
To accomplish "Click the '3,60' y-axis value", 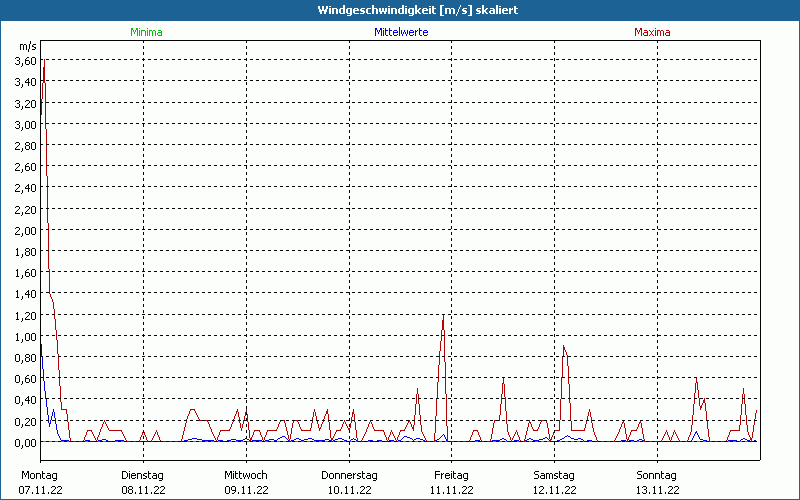I will [26, 61].
